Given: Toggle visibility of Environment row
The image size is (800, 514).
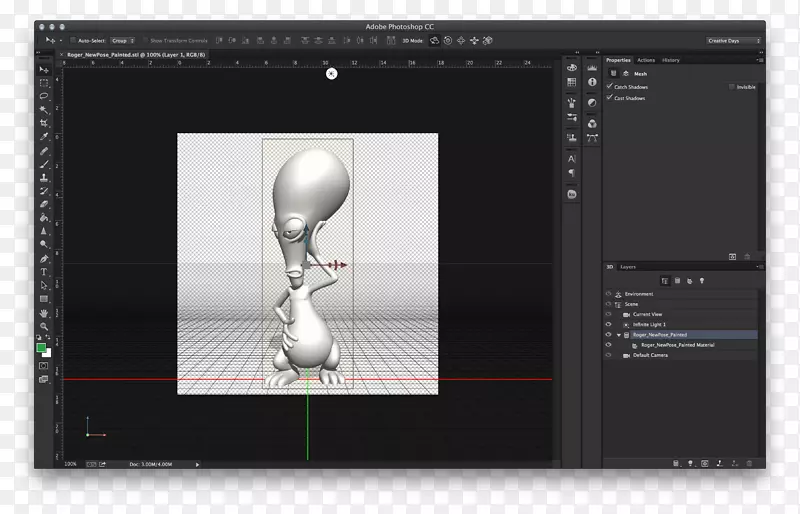Looking at the screenshot, I should [608, 293].
